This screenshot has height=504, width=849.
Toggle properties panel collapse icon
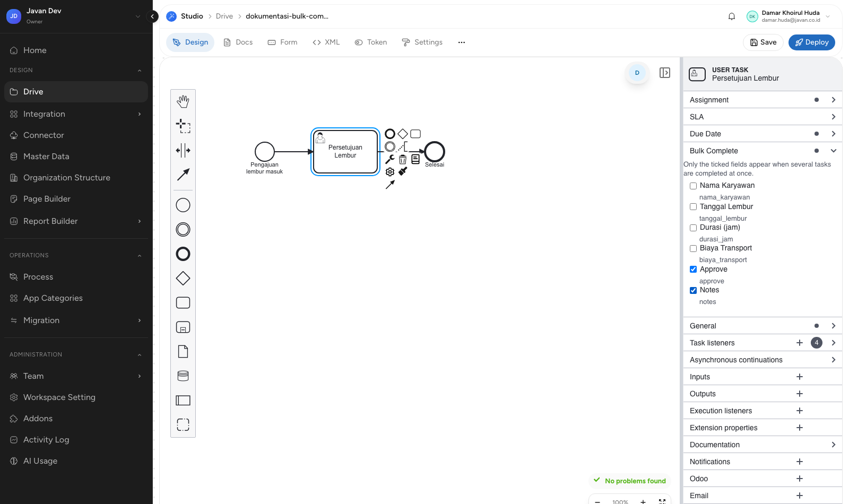tap(665, 73)
